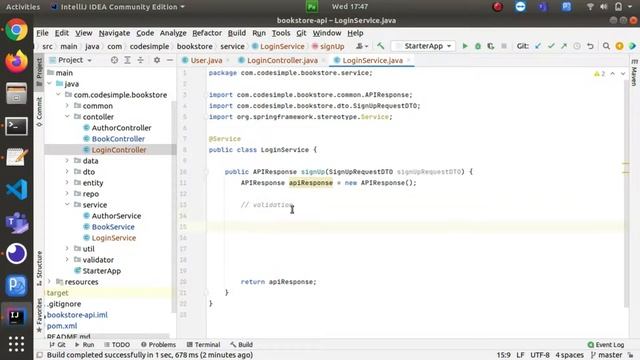This screenshot has width=640, height=360.
Task: Open pom.xml in project tree
Action: click(62, 326)
